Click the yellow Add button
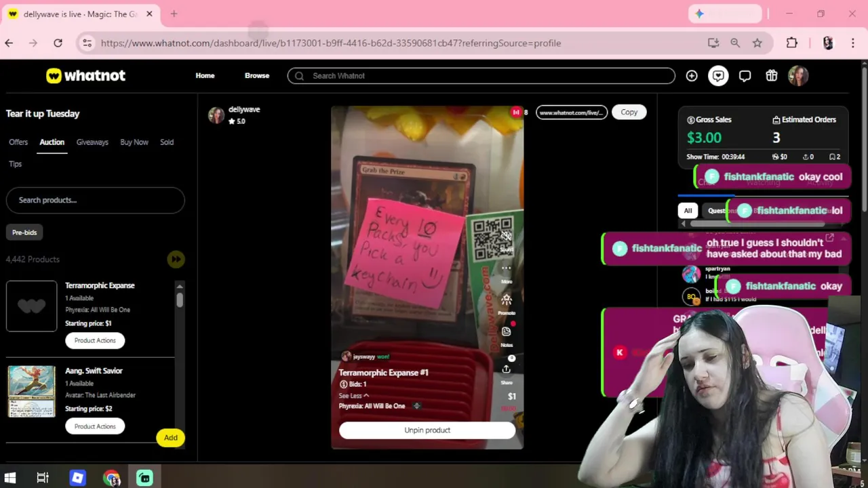The width and height of the screenshot is (868, 488). pos(170,438)
